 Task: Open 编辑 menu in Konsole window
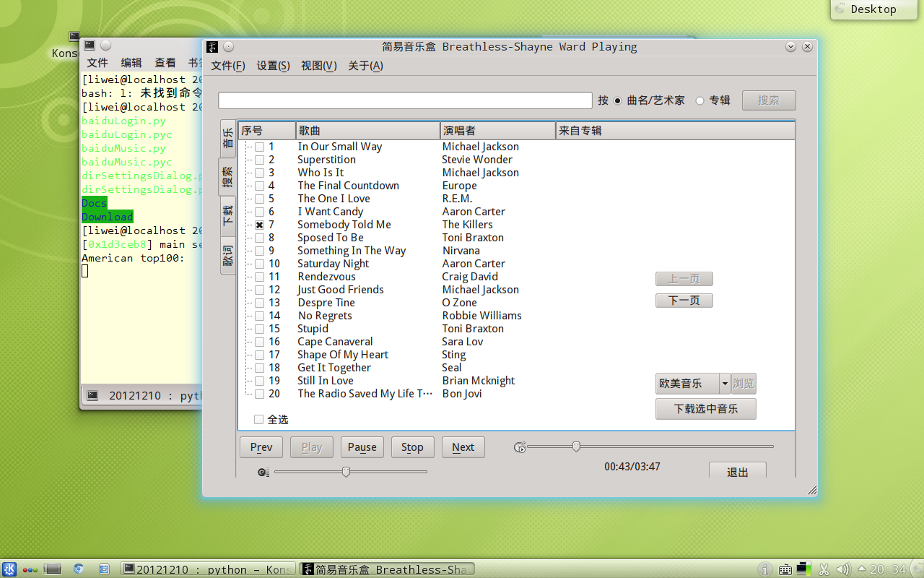[x=131, y=63]
